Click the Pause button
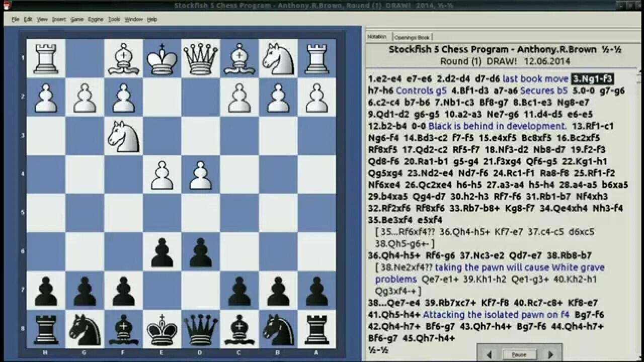This screenshot has width=644, height=362. (x=519, y=354)
